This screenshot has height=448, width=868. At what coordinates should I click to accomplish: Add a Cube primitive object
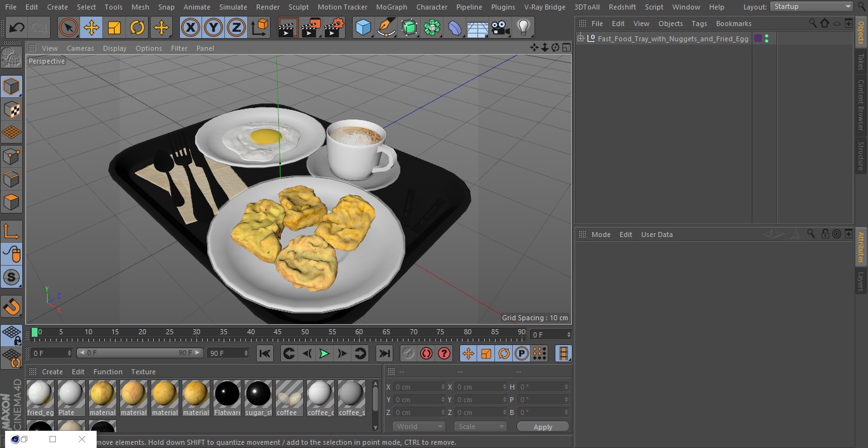363,27
